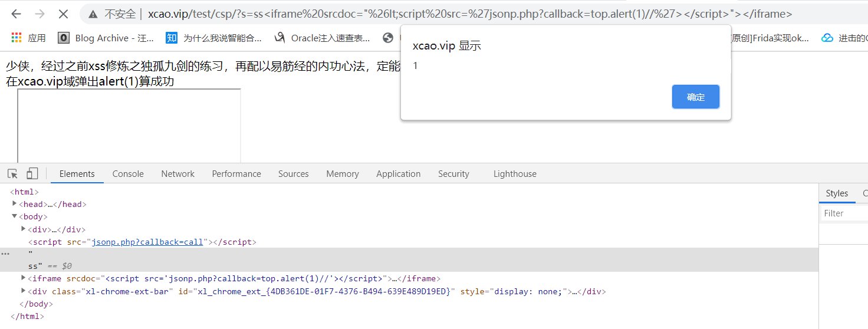868x329 pixels.
Task: Open the Zhihu 为什么我说智能合 bookmark
Action: (214, 38)
